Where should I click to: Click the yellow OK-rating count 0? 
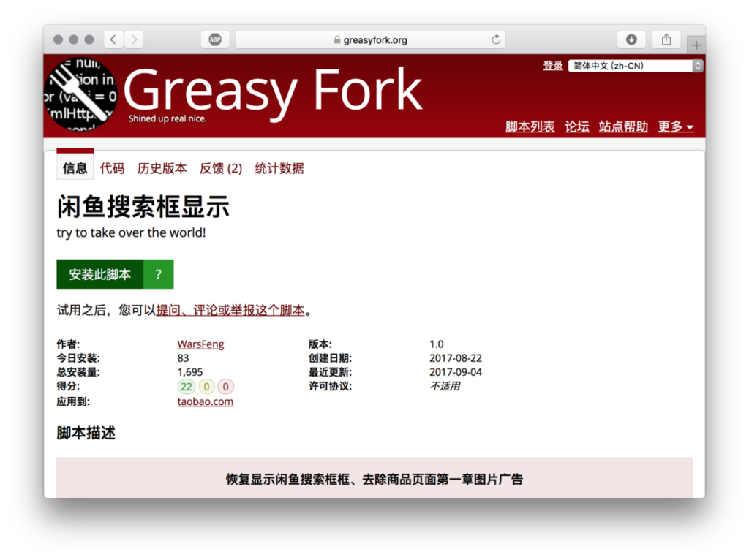tap(206, 386)
